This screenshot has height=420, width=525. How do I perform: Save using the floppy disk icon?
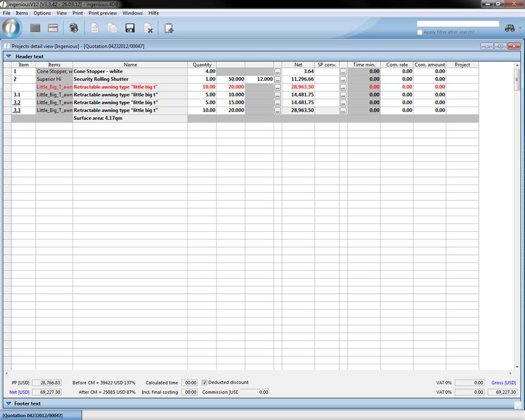(x=130, y=28)
